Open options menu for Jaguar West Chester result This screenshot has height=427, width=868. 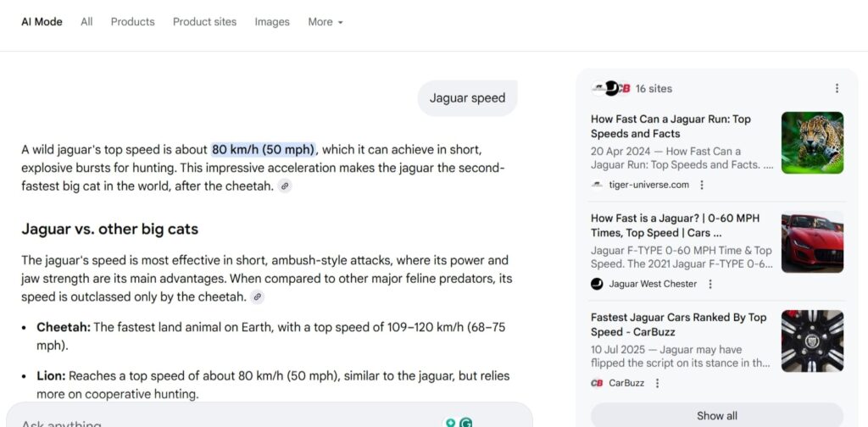710,284
